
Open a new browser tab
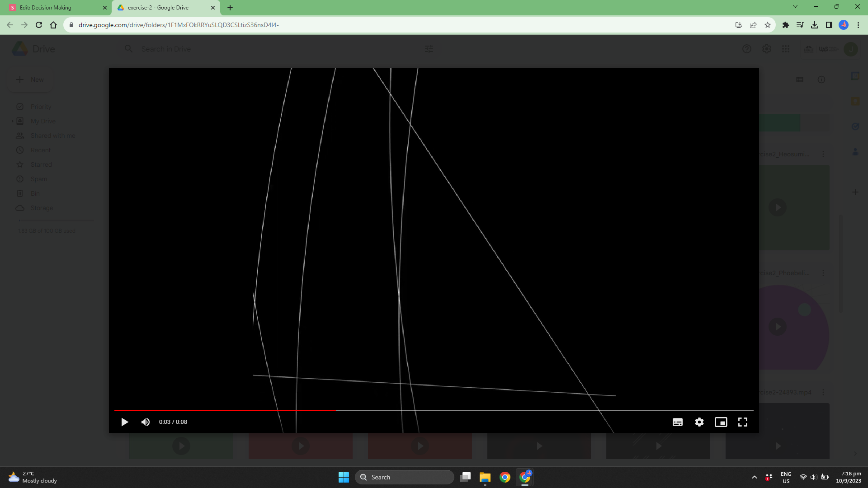pyautogui.click(x=230, y=8)
